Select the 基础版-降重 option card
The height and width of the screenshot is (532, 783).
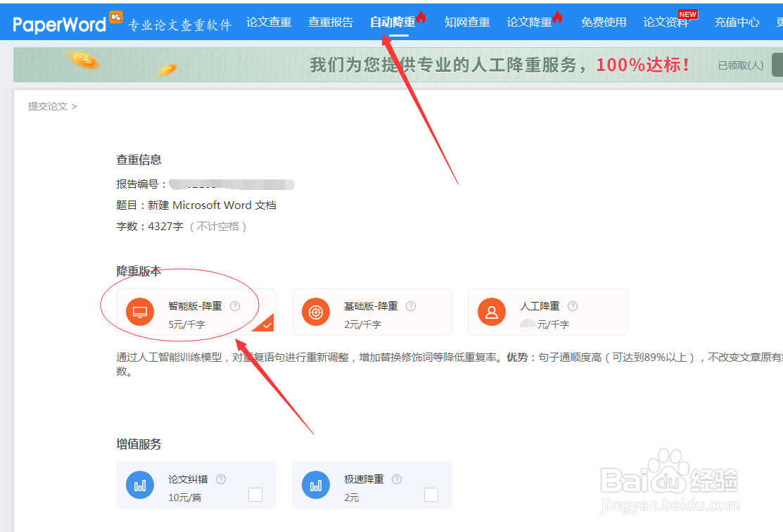point(372,312)
